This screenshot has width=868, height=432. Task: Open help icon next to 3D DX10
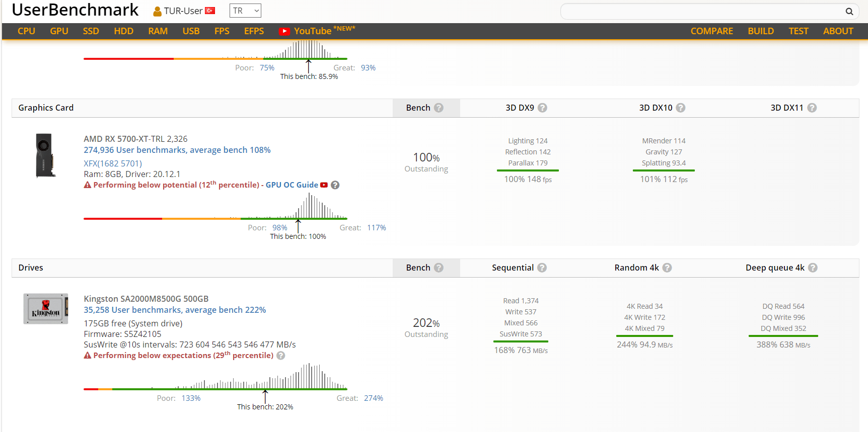[681, 108]
